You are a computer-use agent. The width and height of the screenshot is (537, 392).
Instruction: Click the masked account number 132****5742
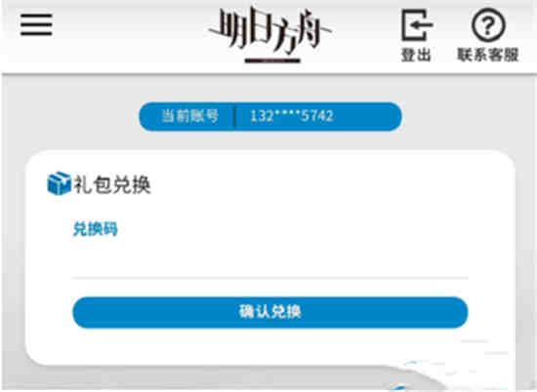(x=292, y=116)
